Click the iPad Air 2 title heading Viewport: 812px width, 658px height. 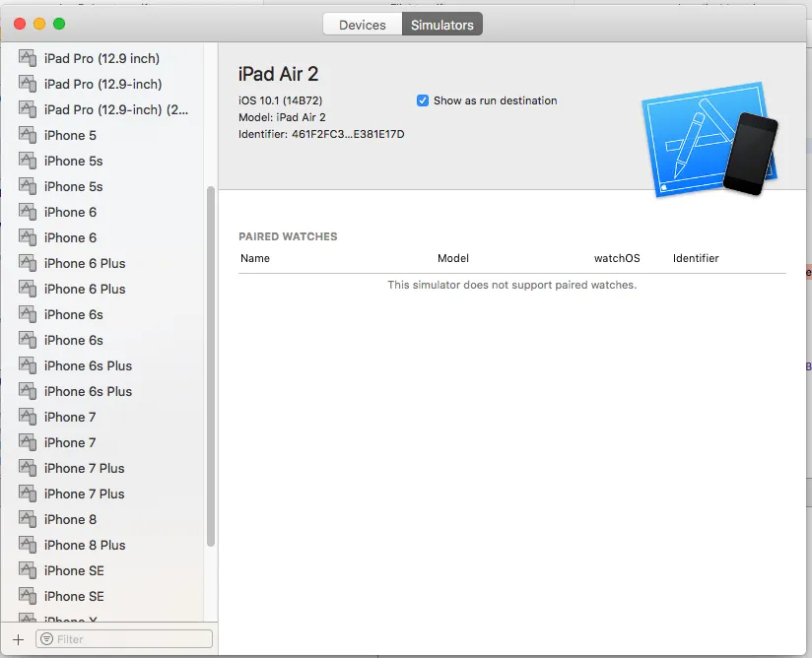(x=278, y=74)
